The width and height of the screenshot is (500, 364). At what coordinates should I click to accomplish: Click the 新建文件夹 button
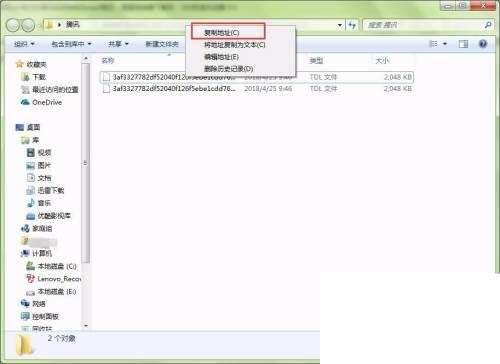click(162, 44)
